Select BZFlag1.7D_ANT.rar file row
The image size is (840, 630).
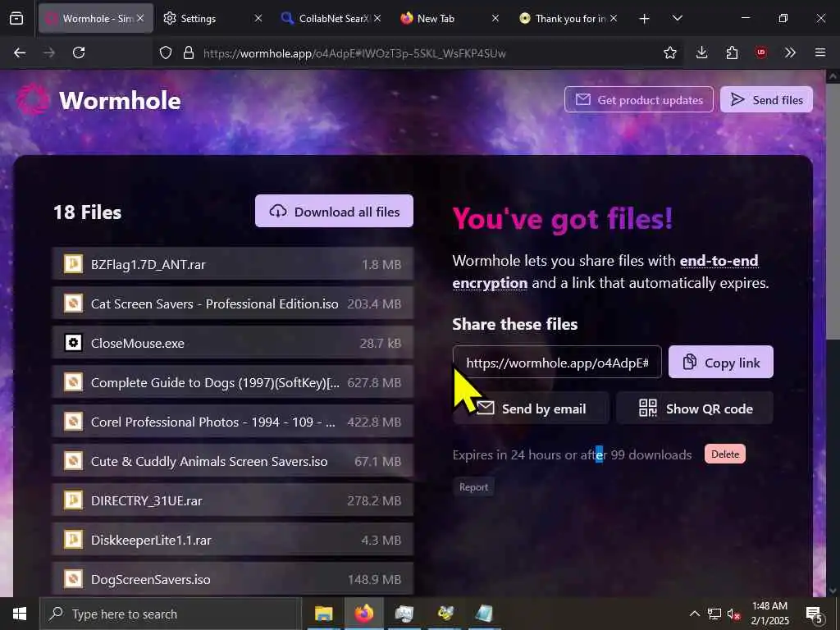click(232, 264)
